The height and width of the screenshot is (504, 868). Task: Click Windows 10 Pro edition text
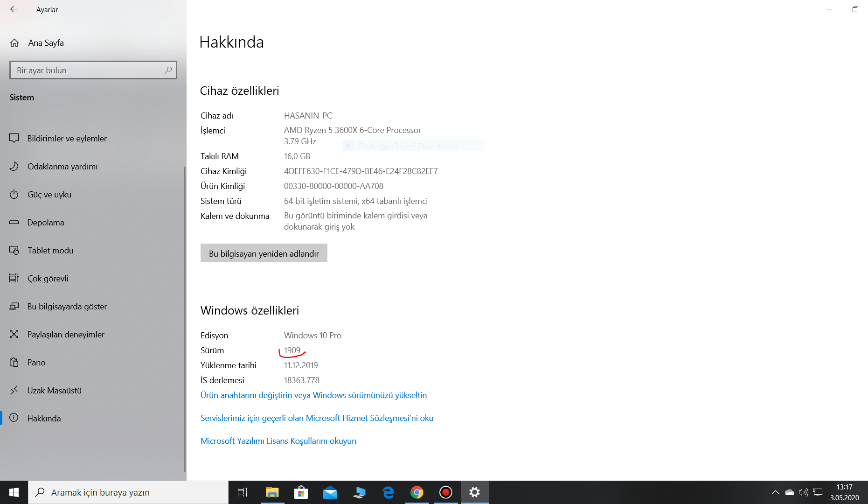pos(312,336)
